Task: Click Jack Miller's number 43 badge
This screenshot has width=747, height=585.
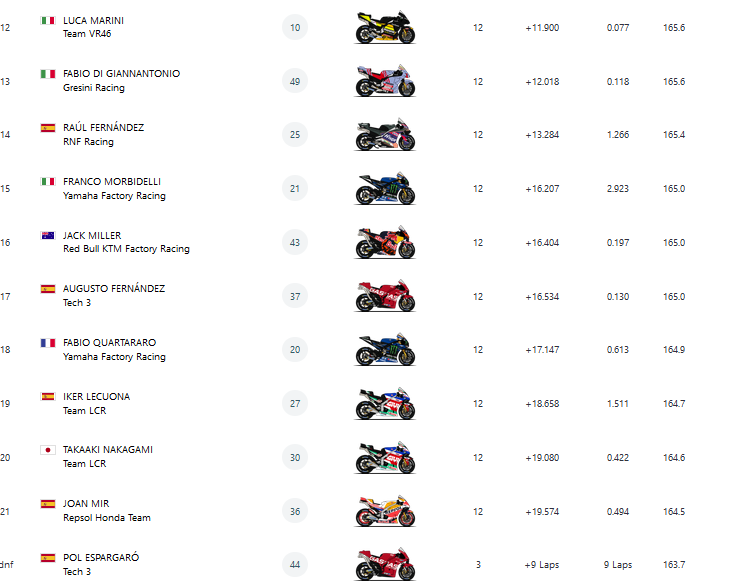Action: [x=295, y=242]
